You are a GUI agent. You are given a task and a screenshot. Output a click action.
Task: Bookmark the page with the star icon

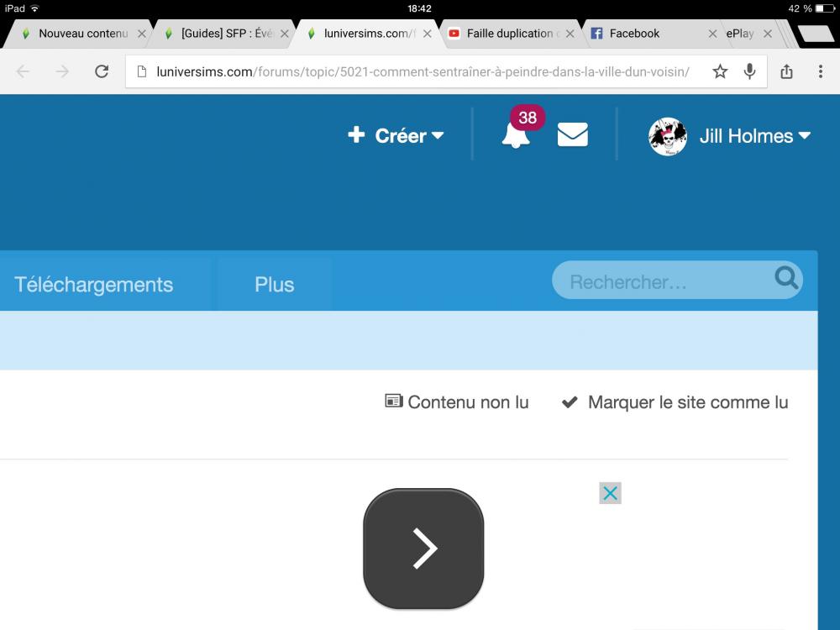point(720,71)
